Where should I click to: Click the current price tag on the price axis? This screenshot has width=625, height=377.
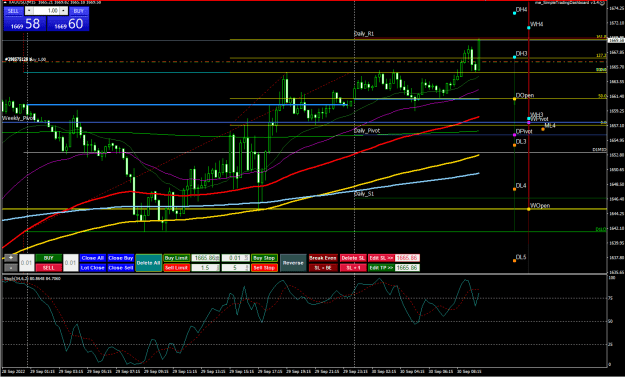pyautogui.click(x=616, y=40)
